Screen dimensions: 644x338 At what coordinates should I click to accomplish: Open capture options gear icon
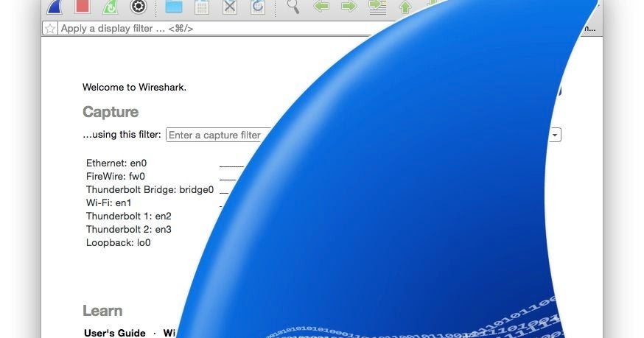click(x=139, y=6)
